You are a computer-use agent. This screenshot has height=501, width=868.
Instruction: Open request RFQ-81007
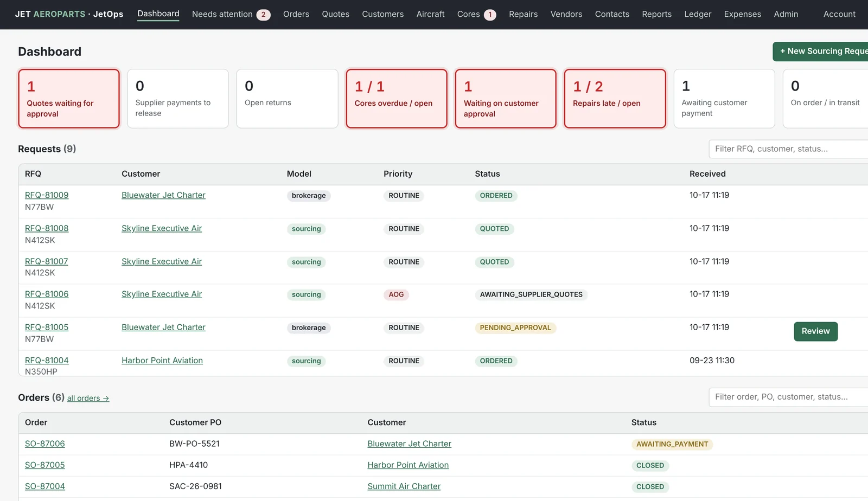[x=47, y=261]
